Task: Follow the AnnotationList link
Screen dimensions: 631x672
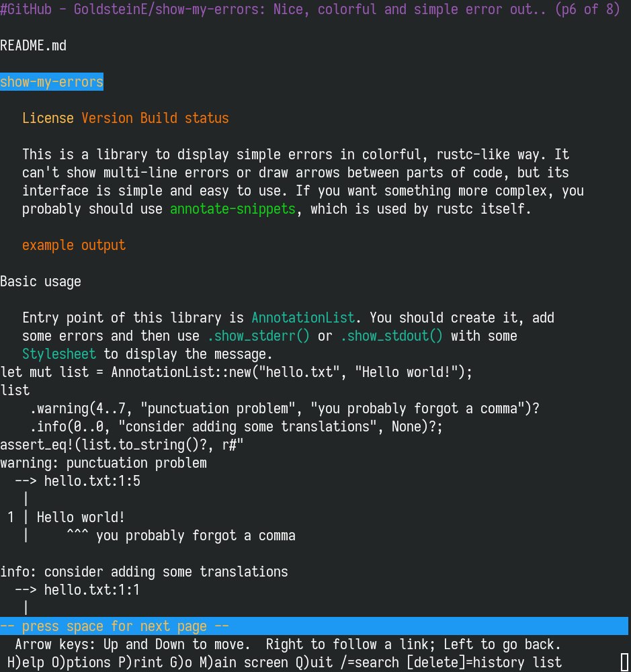Action: [303, 318]
